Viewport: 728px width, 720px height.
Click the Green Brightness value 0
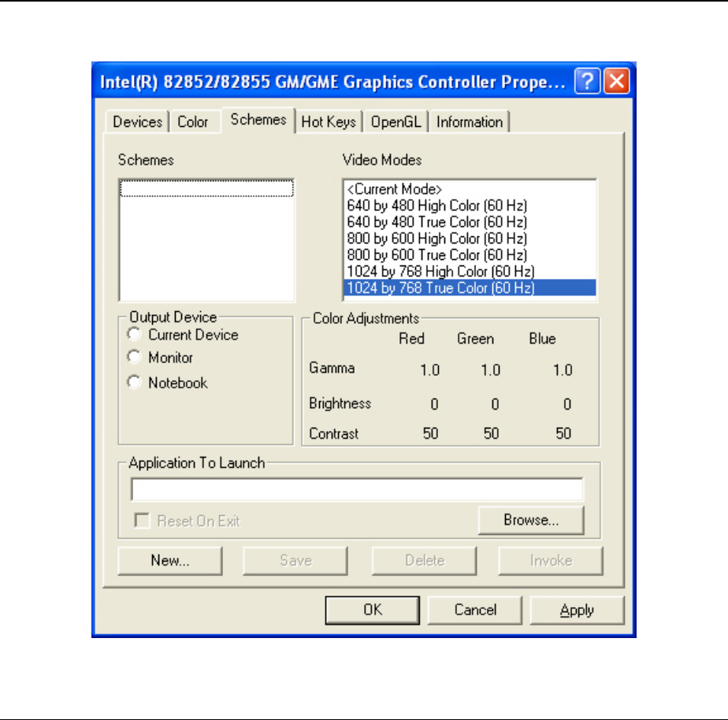(x=496, y=404)
